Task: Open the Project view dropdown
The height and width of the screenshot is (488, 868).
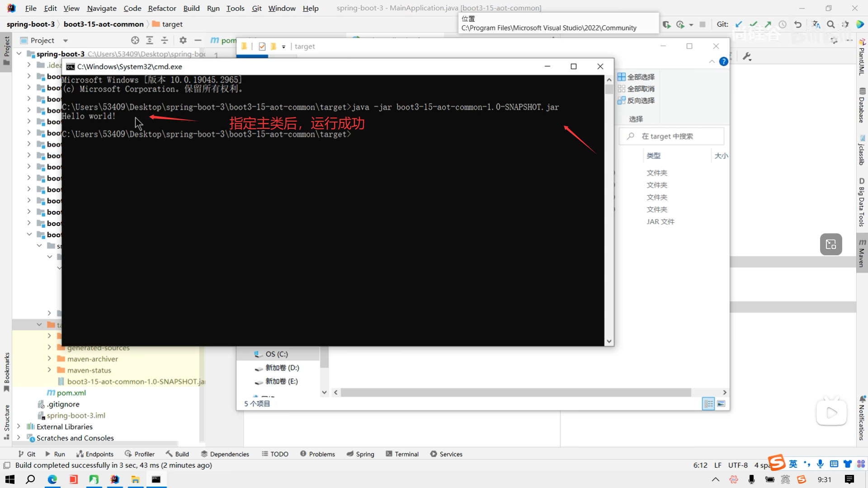Action: coord(66,41)
